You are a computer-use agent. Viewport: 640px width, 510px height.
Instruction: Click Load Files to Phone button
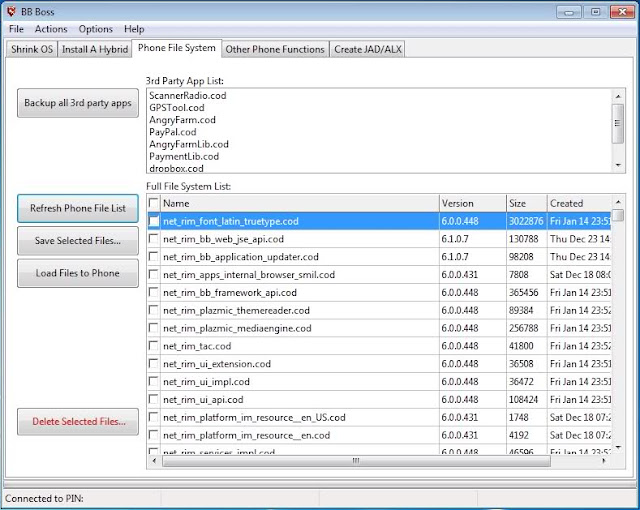tap(78, 273)
